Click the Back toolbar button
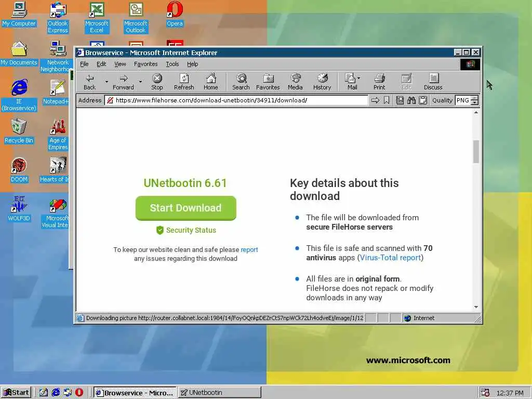This screenshot has height=399, width=532. coord(90,82)
